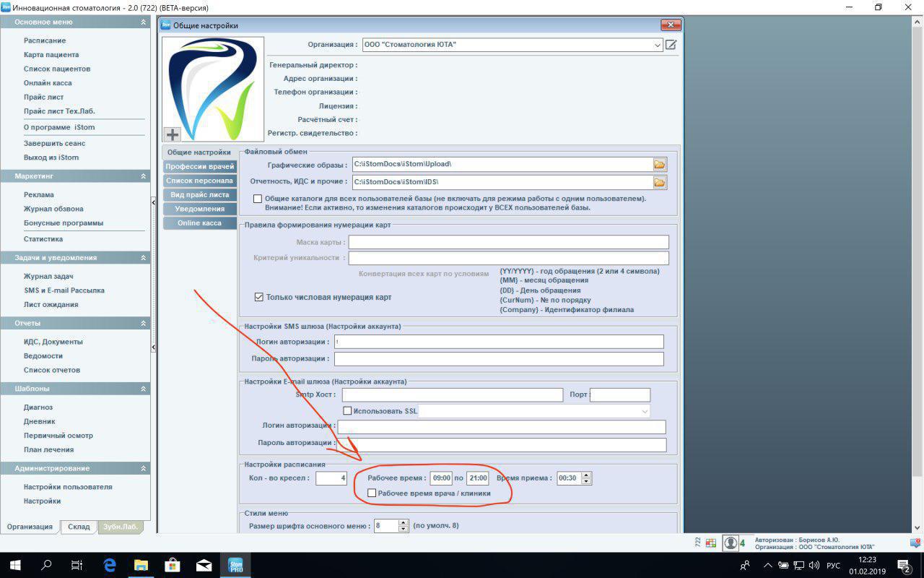
Task: Open the colored grid icon in status bar
Action: coord(710,543)
